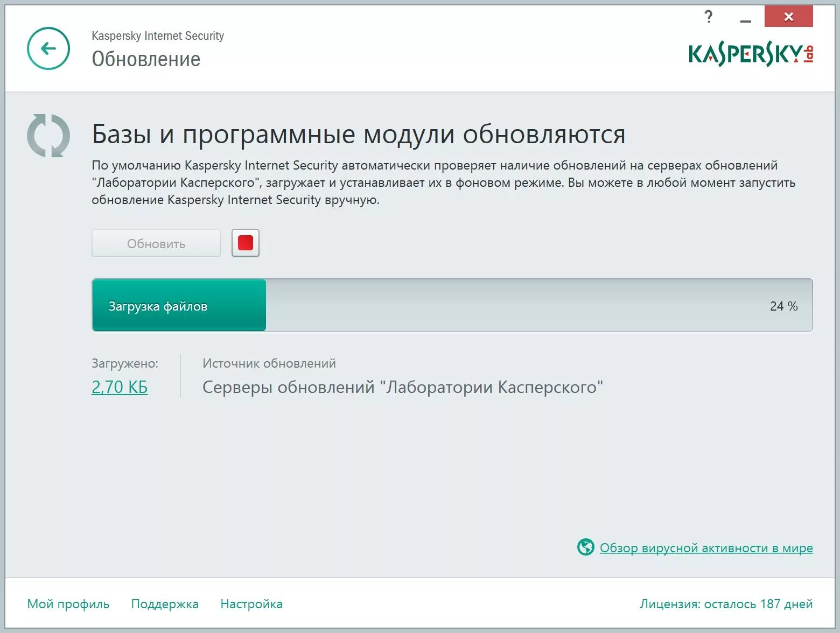The image size is (840, 633).
Task: Click the disabled Обновить button
Action: pos(156,243)
